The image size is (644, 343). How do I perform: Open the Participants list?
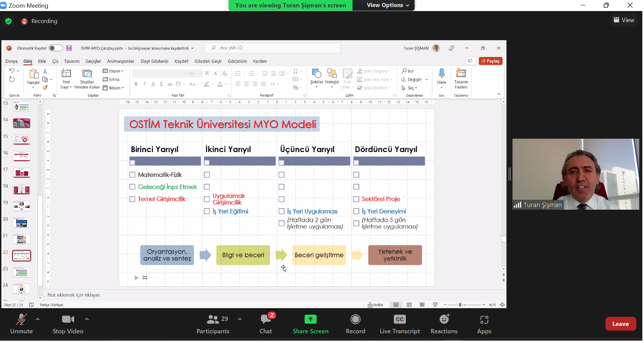coord(213,324)
